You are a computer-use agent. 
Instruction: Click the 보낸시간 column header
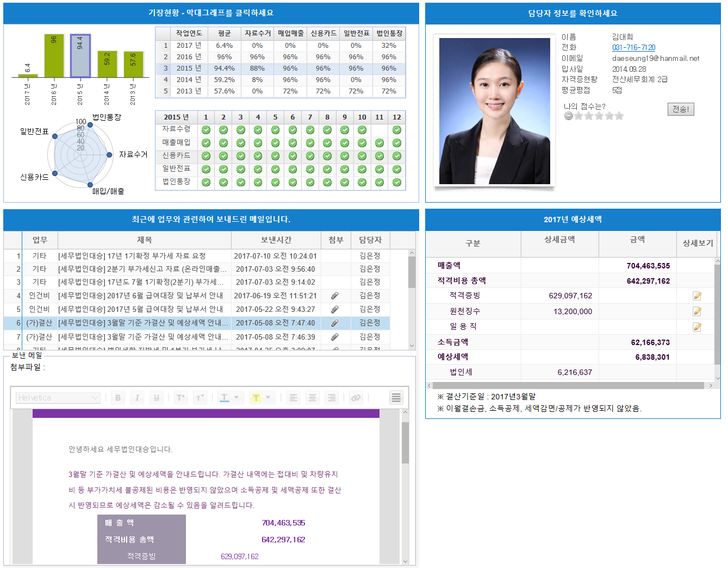pos(276,240)
